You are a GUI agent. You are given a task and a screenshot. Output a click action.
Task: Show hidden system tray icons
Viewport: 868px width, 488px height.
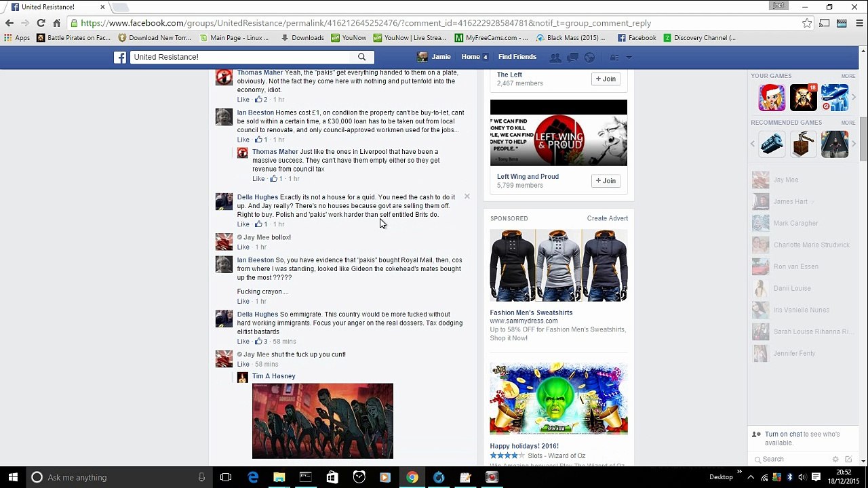click(x=751, y=477)
